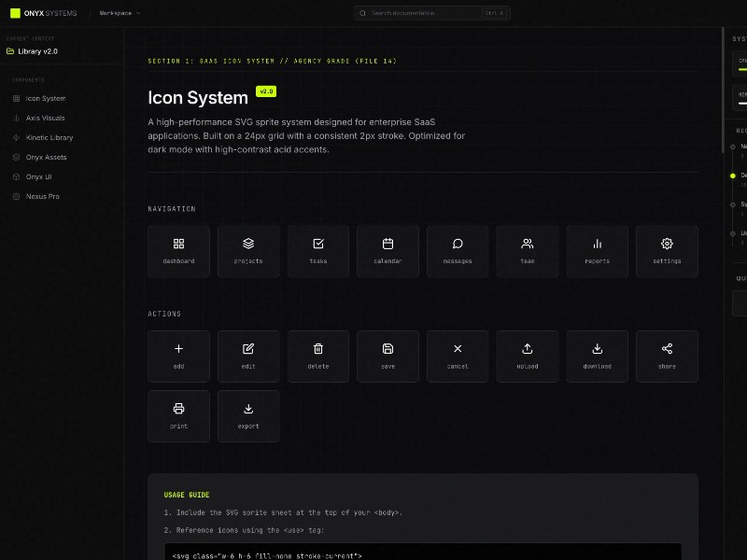This screenshot has height=560, width=747.
Task: Open the calendar icon tile
Action: click(388, 251)
